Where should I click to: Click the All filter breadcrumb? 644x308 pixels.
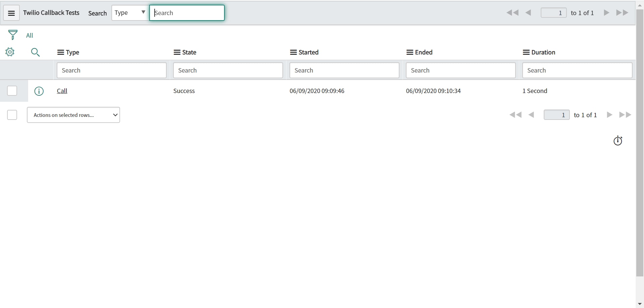[x=30, y=35]
